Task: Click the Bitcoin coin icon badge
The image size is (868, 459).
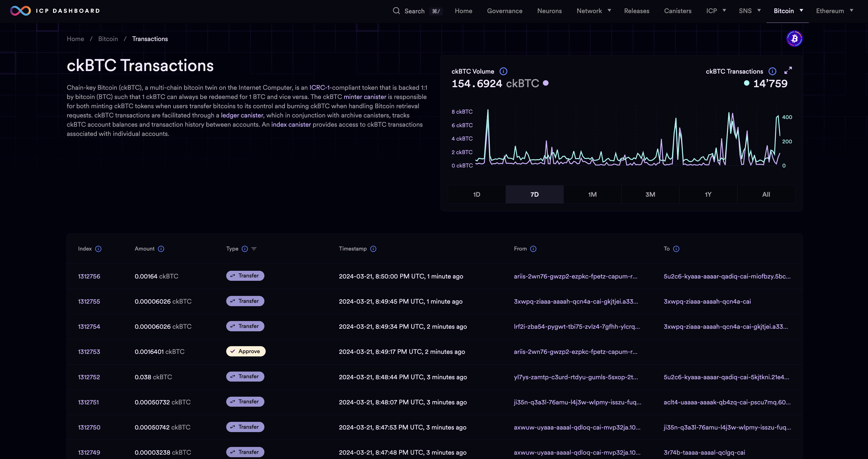Action: point(794,38)
